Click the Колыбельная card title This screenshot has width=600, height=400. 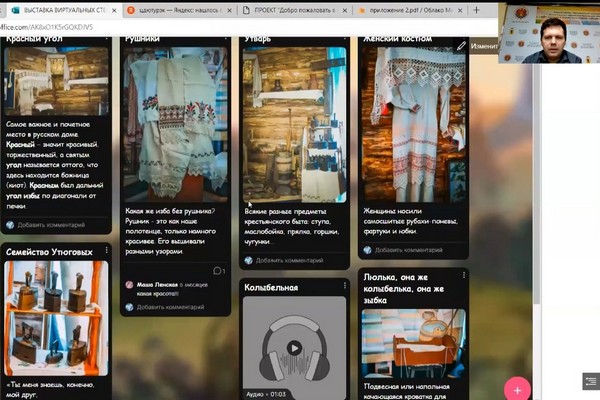coord(271,287)
